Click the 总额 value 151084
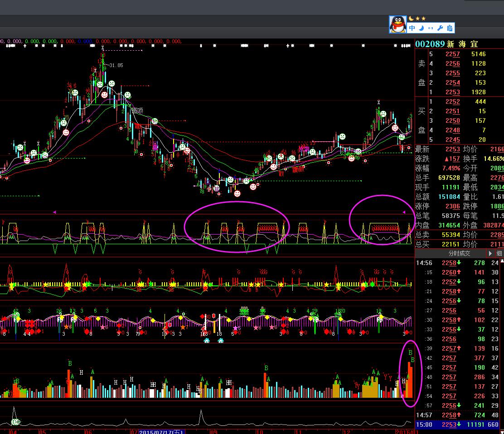The width and height of the screenshot is (504, 434). (x=449, y=197)
